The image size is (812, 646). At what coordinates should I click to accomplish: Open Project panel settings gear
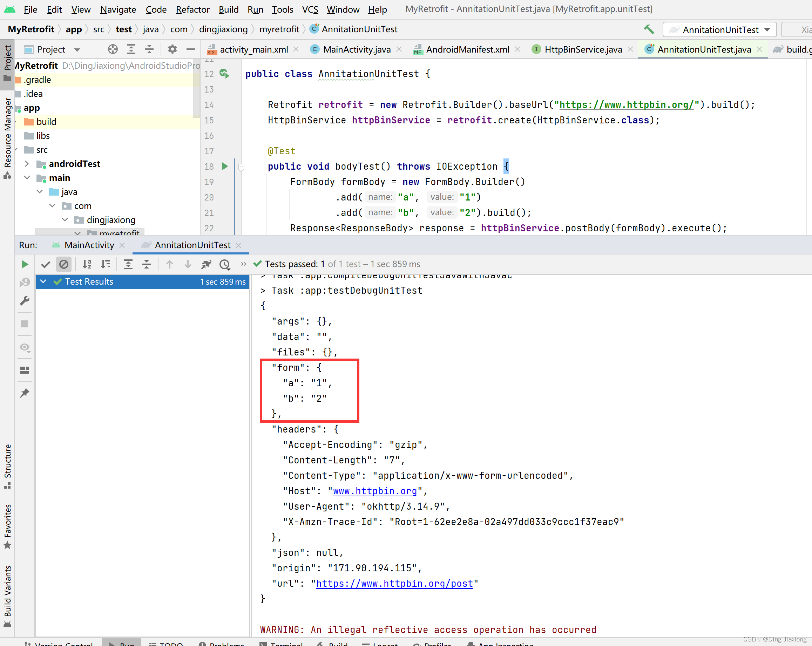172,49
